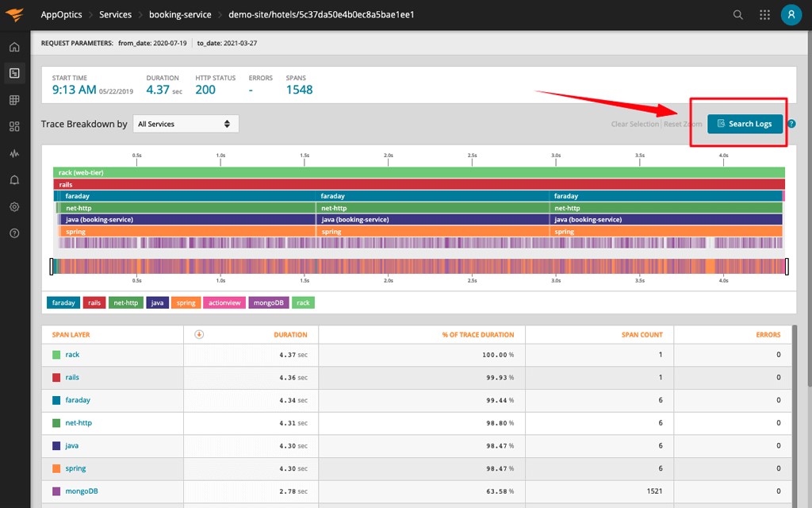Toggle the faraday legend filter
The image size is (812, 508).
click(63, 302)
